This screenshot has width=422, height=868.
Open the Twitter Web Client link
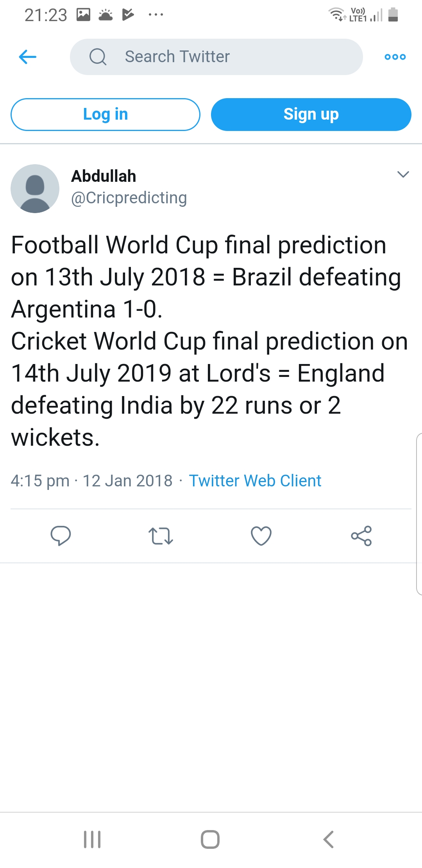click(x=255, y=481)
